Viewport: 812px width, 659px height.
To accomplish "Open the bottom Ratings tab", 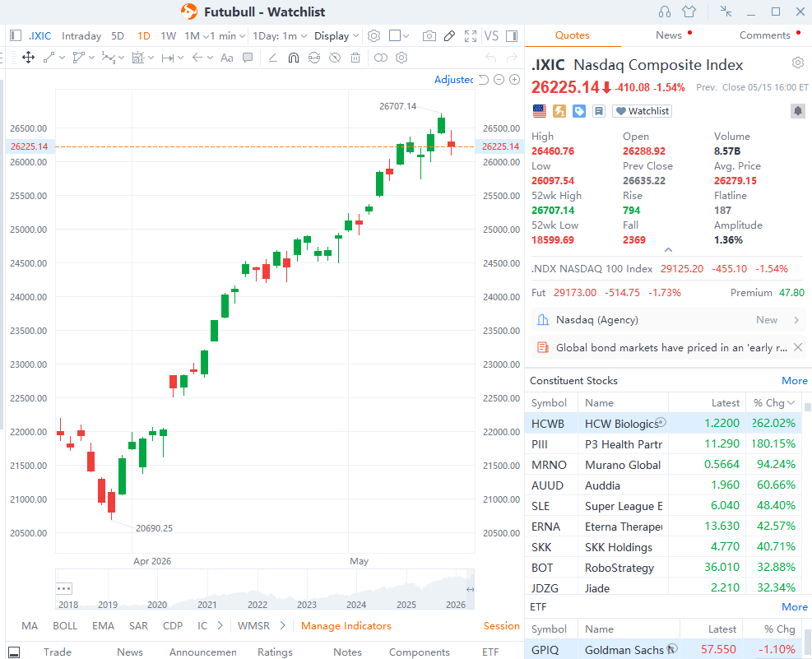I will [275, 652].
